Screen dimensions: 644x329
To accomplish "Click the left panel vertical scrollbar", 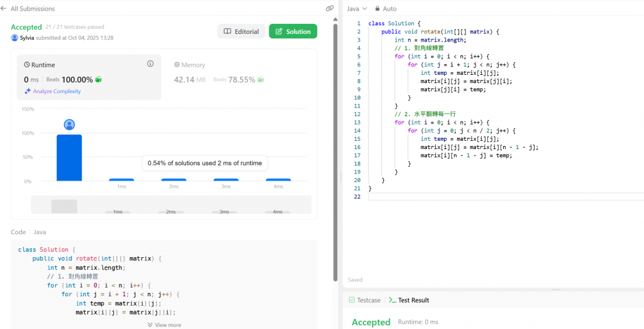I will click(x=336, y=152).
